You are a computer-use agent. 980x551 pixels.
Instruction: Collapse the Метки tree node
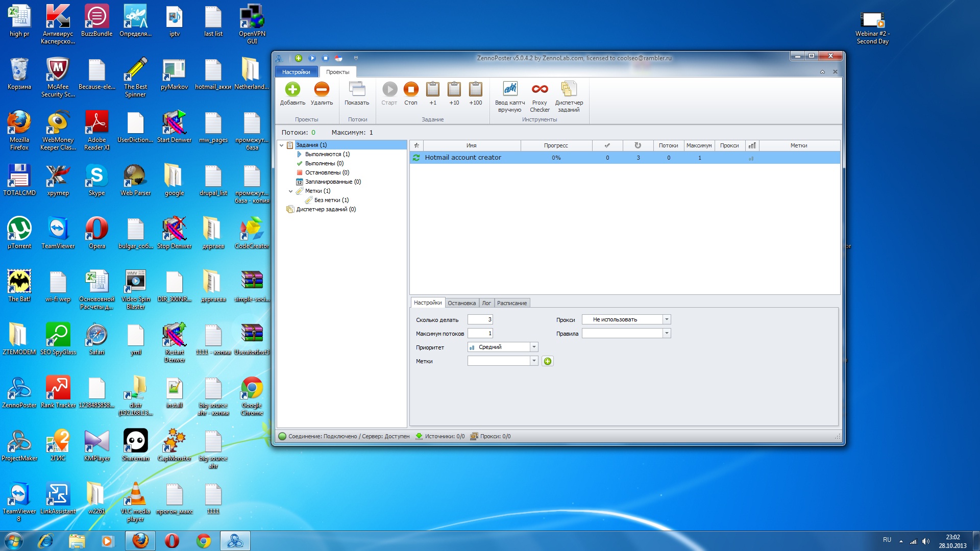point(290,191)
